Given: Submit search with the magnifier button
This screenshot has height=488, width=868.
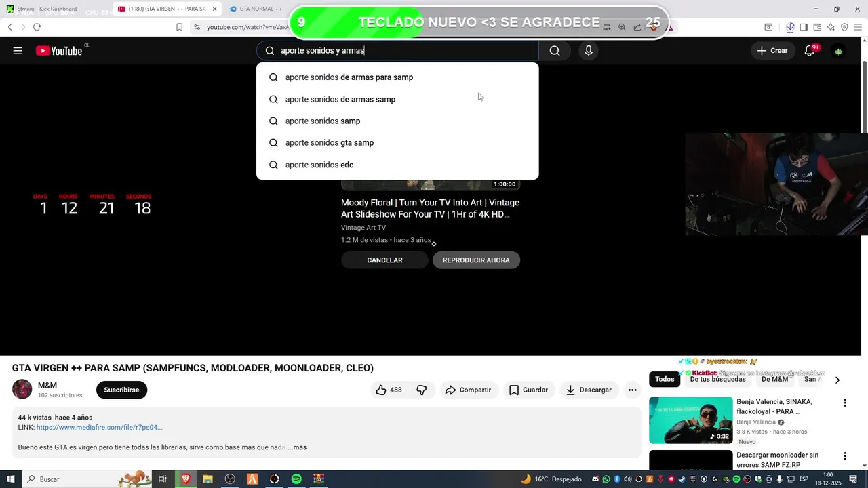Looking at the screenshot, I should (x=555, y=51).
